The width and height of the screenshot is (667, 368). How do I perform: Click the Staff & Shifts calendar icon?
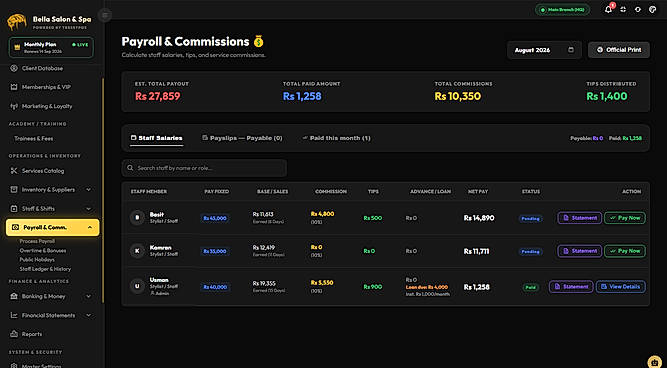click(x=14, y=209)
